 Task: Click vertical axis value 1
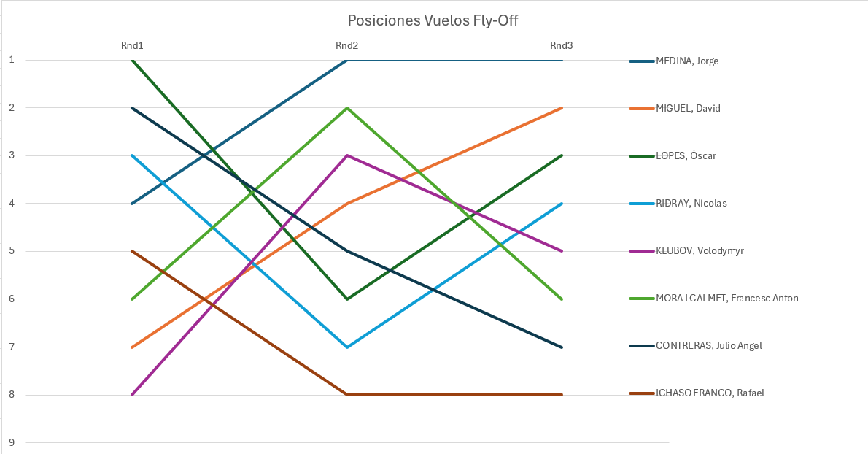[x=12, y=60]
